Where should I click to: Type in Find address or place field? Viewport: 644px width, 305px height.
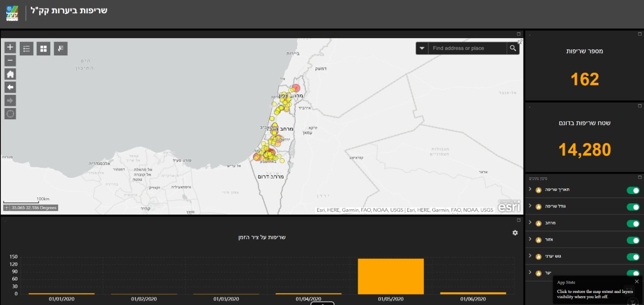(467, 48)
